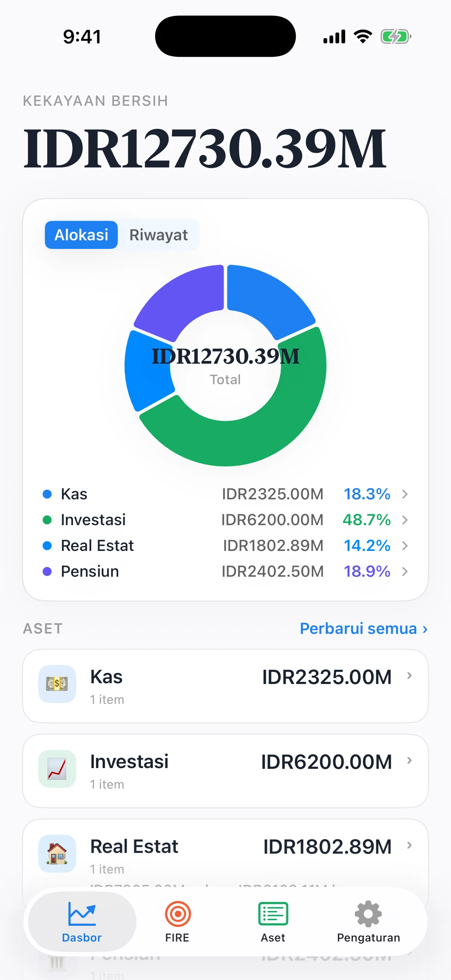Open the Dasbor chart icon tab
The height and width of the screenshot is (980, 451).
click(x=82, y=921)
